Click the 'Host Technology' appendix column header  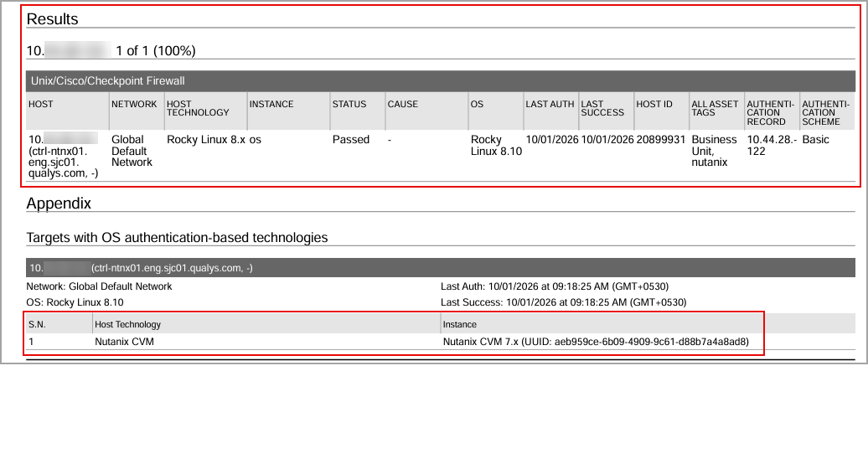(128, 325)
